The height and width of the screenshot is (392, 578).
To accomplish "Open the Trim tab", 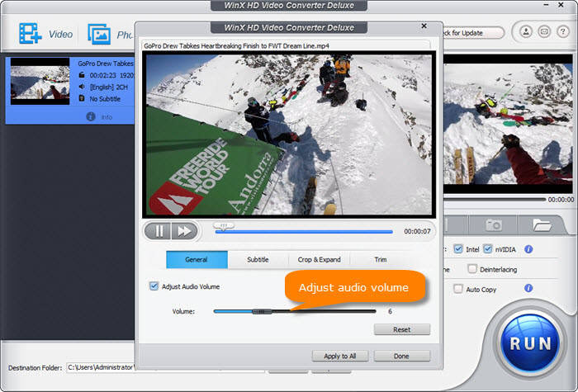I will [381, 260].
